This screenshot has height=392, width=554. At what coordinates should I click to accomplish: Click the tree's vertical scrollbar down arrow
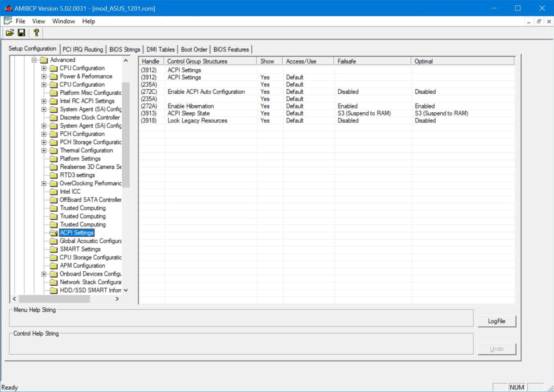coord(126,290)
